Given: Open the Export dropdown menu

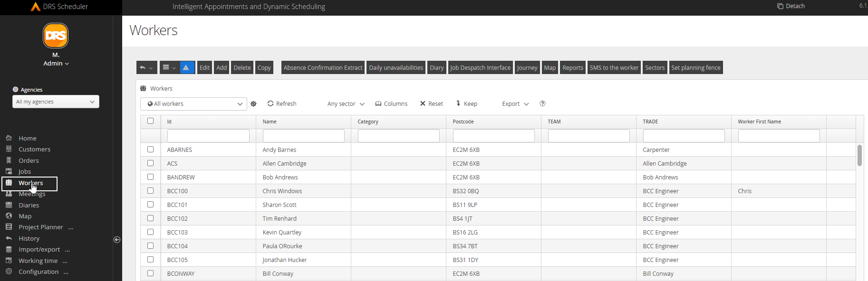Looking at the screenshot, I should tap(515, 103).
